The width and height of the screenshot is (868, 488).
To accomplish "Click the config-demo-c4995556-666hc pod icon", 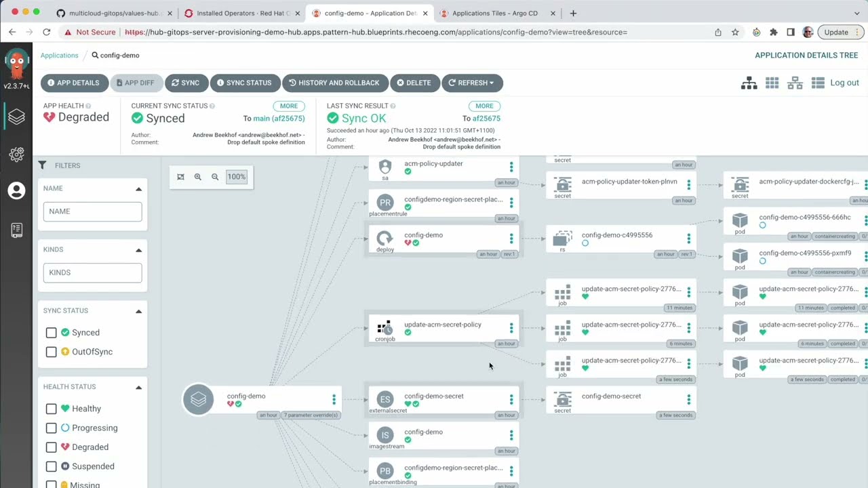I will [740, 220].
